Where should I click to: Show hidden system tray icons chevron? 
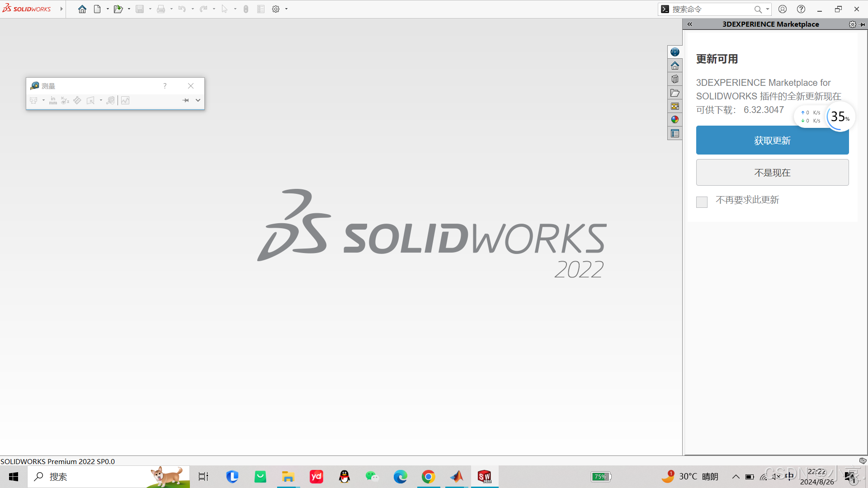pos(736,477)
